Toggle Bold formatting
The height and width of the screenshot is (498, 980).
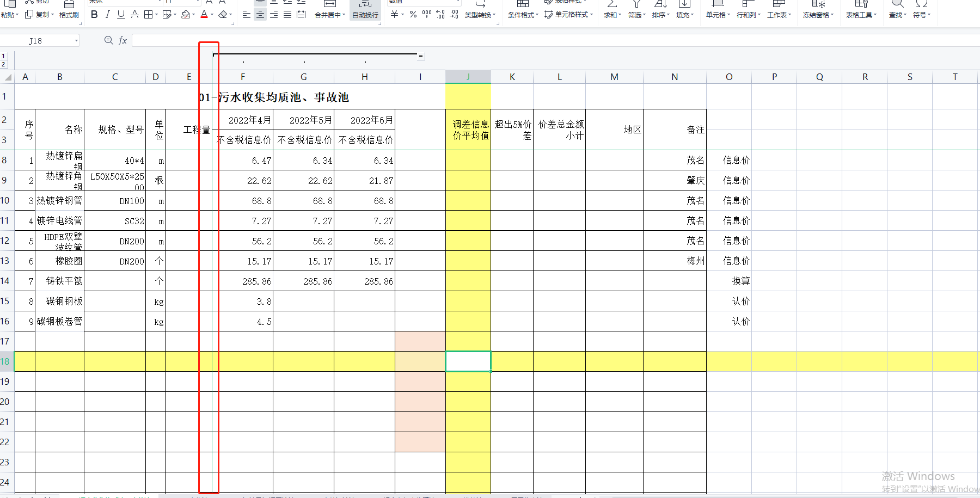coord(94,15)
